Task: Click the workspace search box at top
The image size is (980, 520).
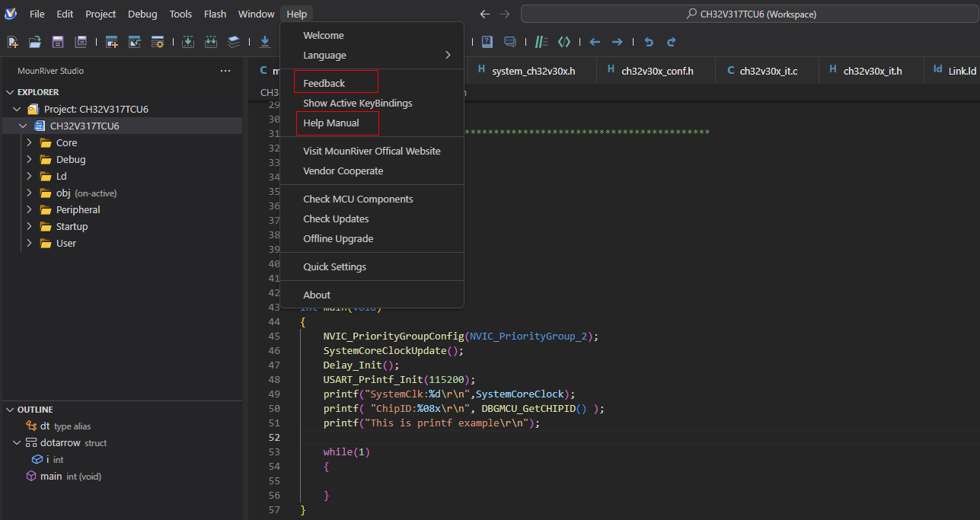Action: [x=750, y=14]
